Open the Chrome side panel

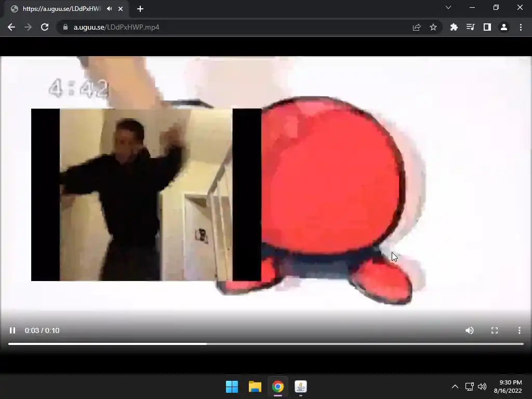(x=487, y=27)
